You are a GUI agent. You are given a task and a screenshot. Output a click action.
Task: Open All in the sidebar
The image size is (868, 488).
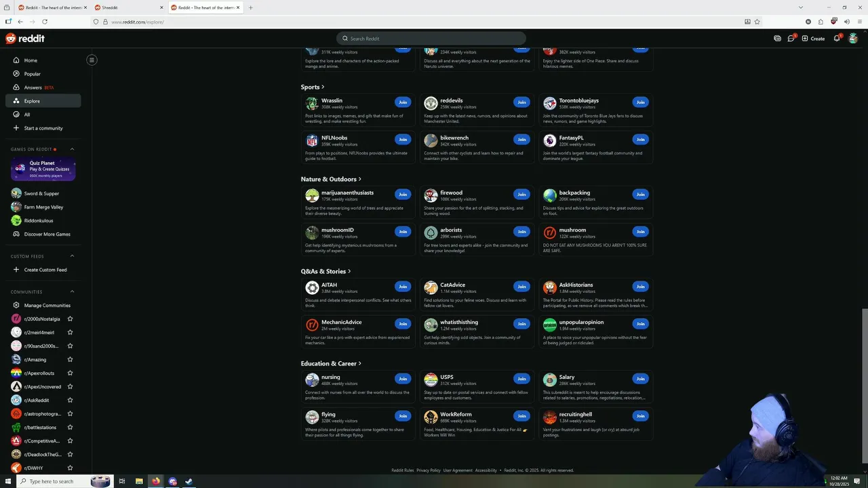tap(43, 115)
